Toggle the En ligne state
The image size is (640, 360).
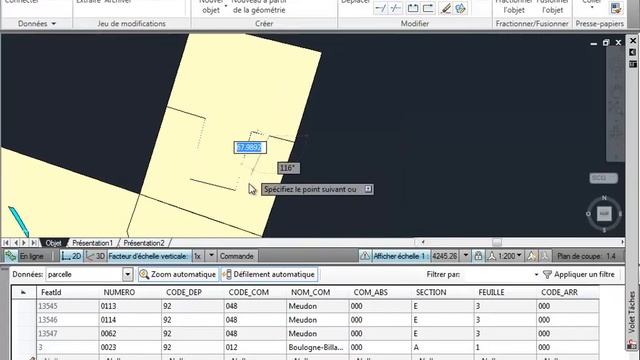[31, 256]
